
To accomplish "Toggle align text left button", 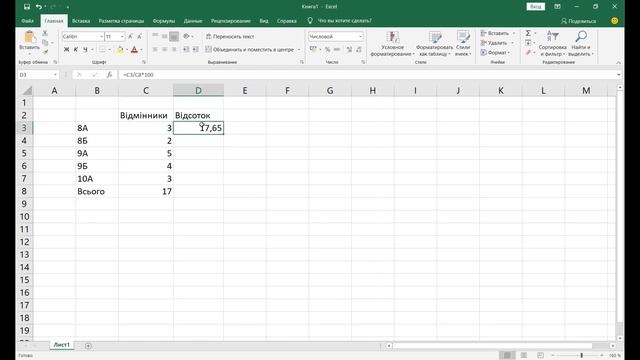I will pos(155,49).
